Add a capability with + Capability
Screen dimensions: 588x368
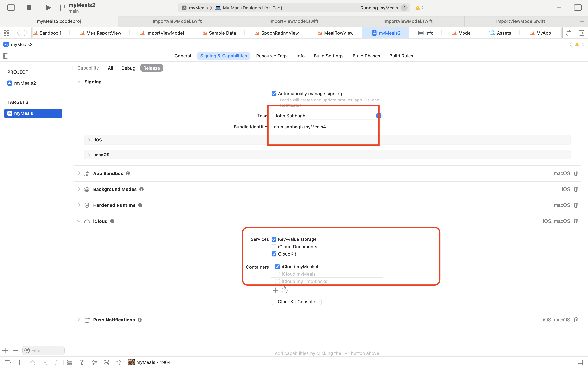85,68
